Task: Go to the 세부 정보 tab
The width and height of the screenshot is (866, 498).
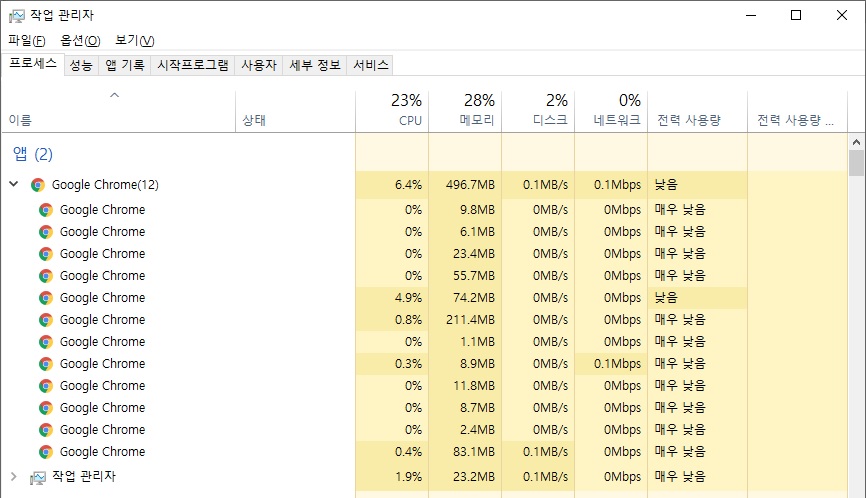Action: click(x=315, y=65)
